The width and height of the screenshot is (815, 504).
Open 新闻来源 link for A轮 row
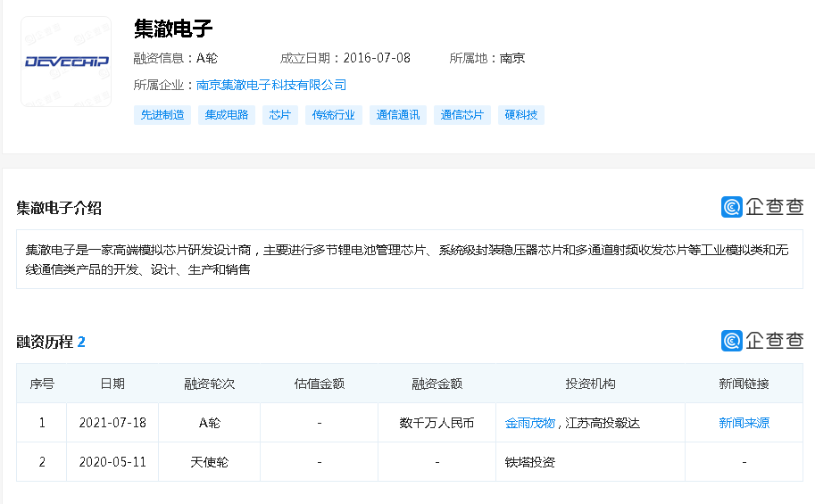pos(744,423)
